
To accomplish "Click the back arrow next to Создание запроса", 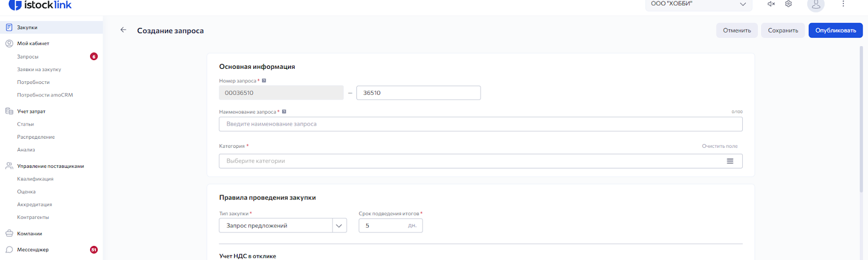I will tap(123, 30).
